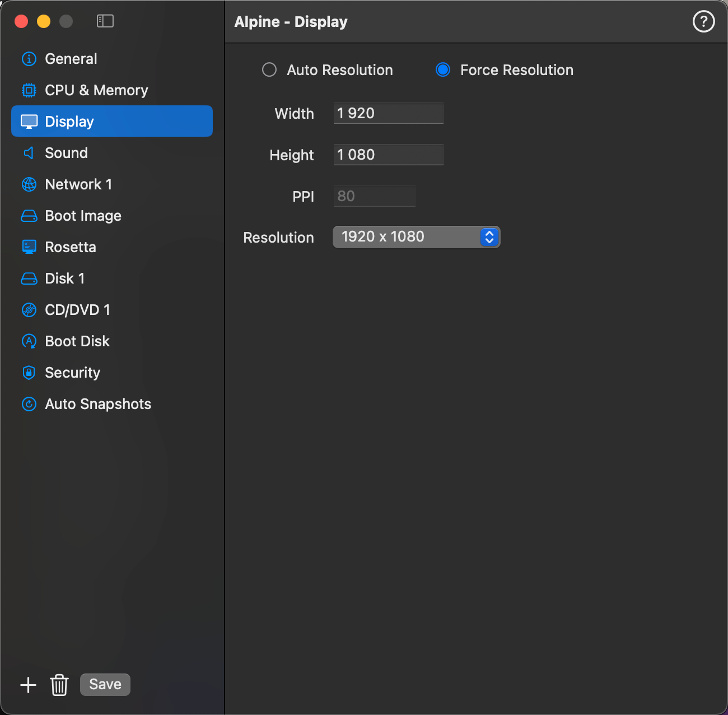Enable Auto Resolution radio button
728x715 pixels.
click(269, 70)
